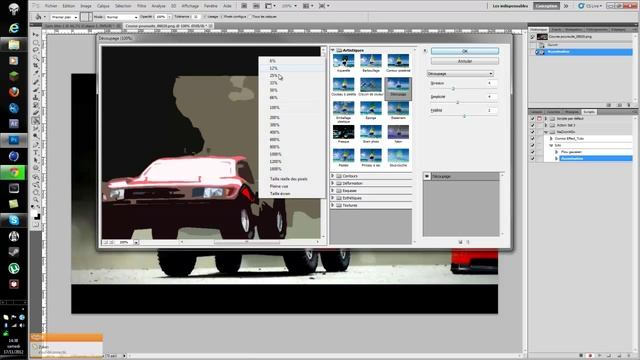Choose the Fresque filter thumbnail
This screenshot has width=640, height=360.
pos(343,134)
